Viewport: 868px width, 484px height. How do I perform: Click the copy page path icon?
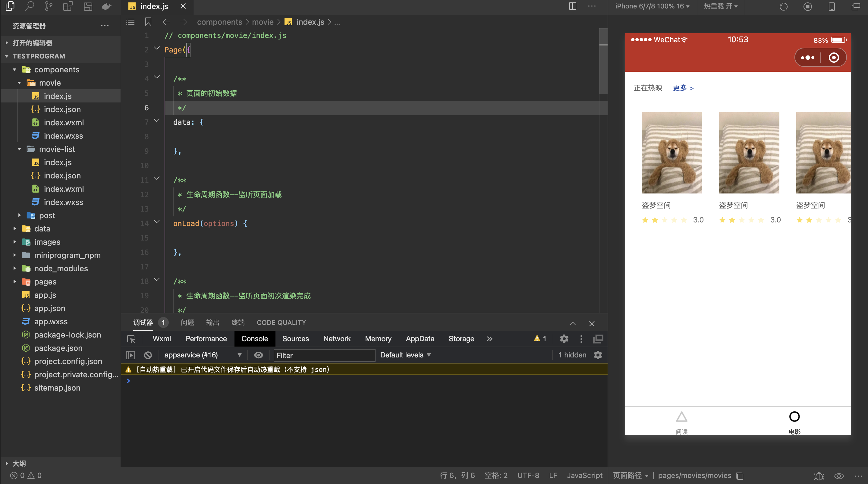[x=740, y=476]
